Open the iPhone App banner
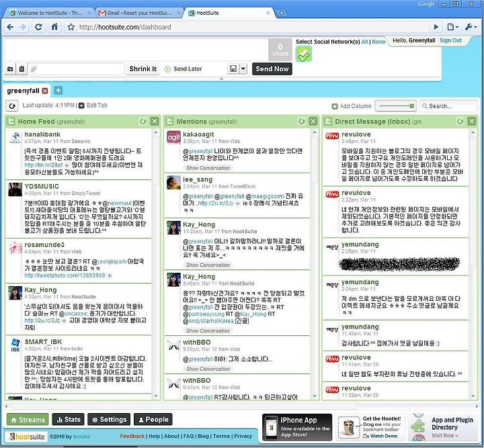The height and width of the screenshot is (448, 484). point(297,427)
